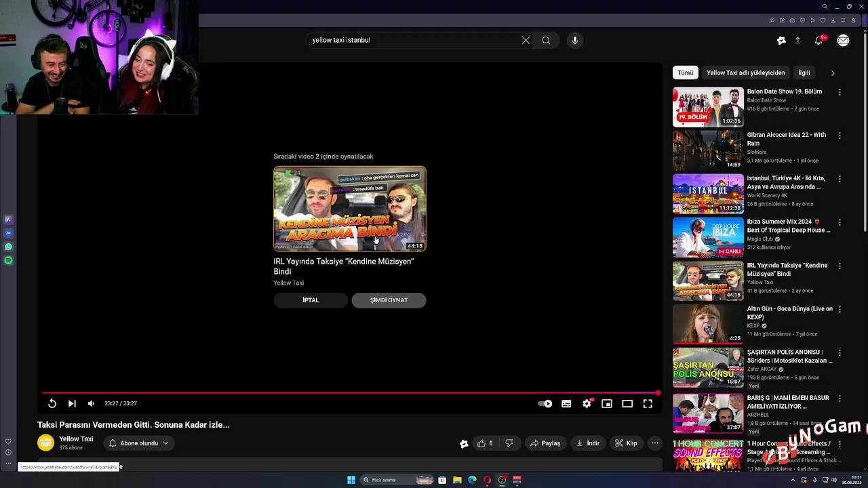Click Paylaş share button

pos(545,443)
